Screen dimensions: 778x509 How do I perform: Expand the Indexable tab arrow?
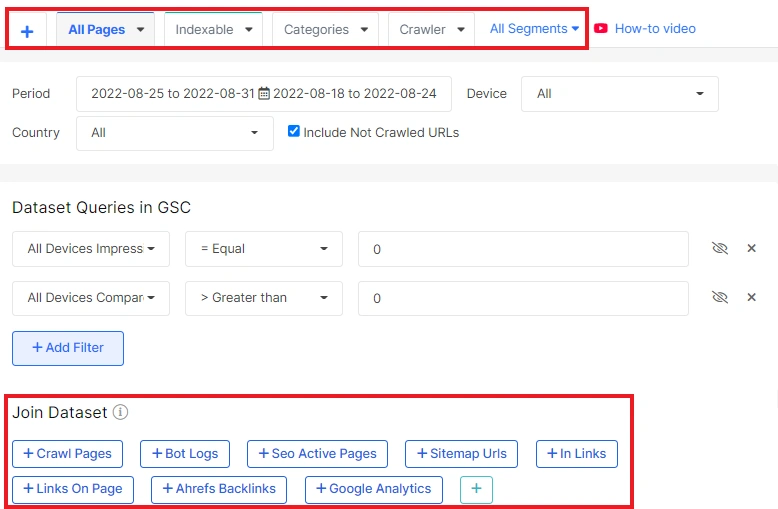pos(249,30)
